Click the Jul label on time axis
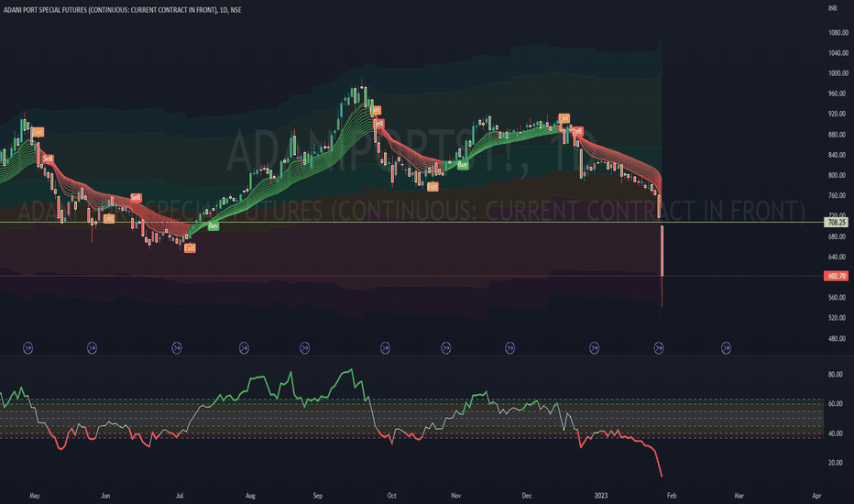Screen dimensions: 854x504 click(x=180, y=496)
